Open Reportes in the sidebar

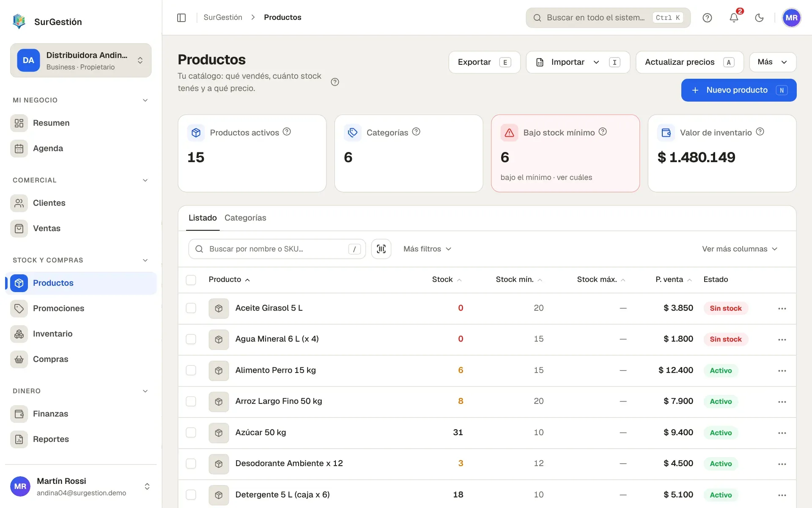(x=80, y=439)
